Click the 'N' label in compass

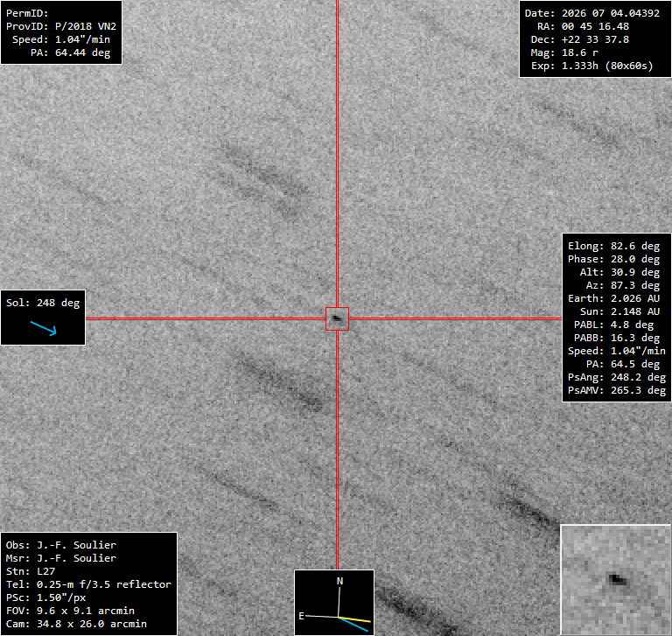click(339, 581)
